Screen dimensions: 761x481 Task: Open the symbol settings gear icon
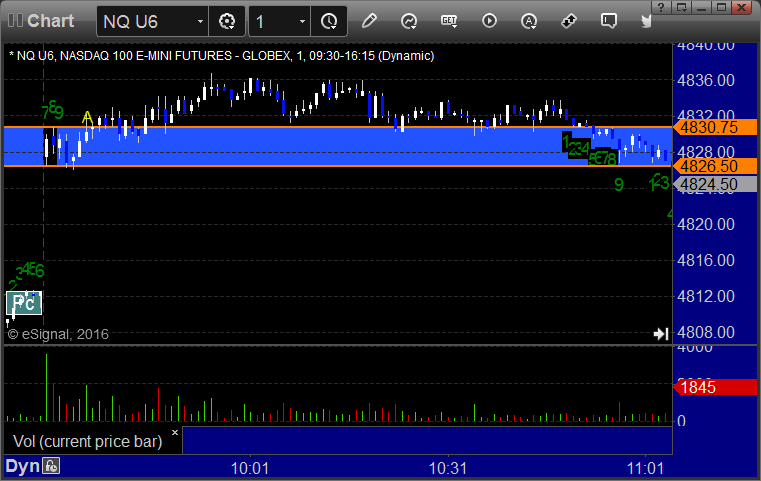pos(227,21)
